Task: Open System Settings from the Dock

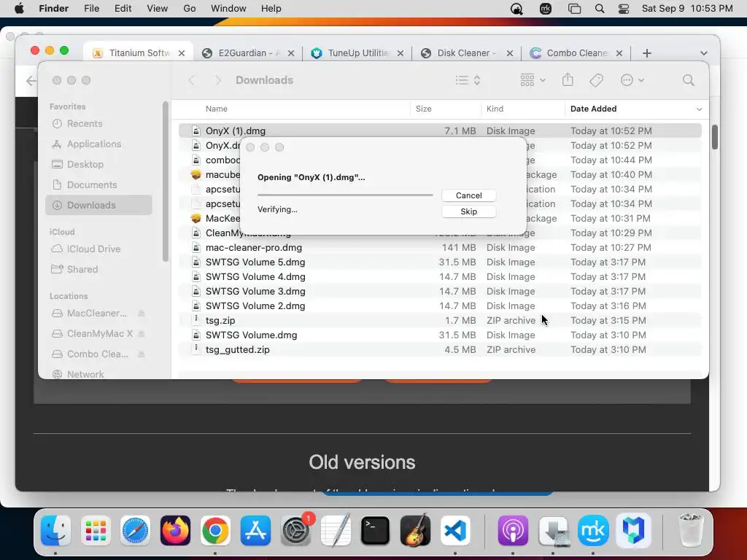Action: click(296, 530)
